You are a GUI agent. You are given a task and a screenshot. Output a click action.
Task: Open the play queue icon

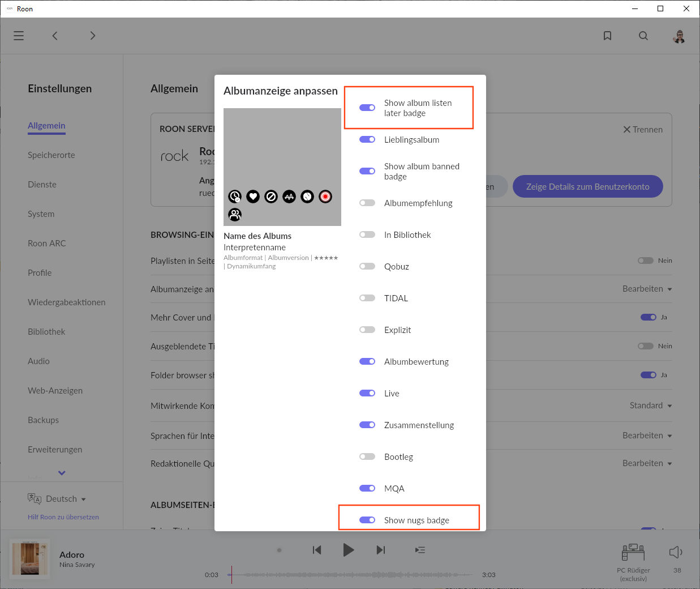tap(420, 550)
